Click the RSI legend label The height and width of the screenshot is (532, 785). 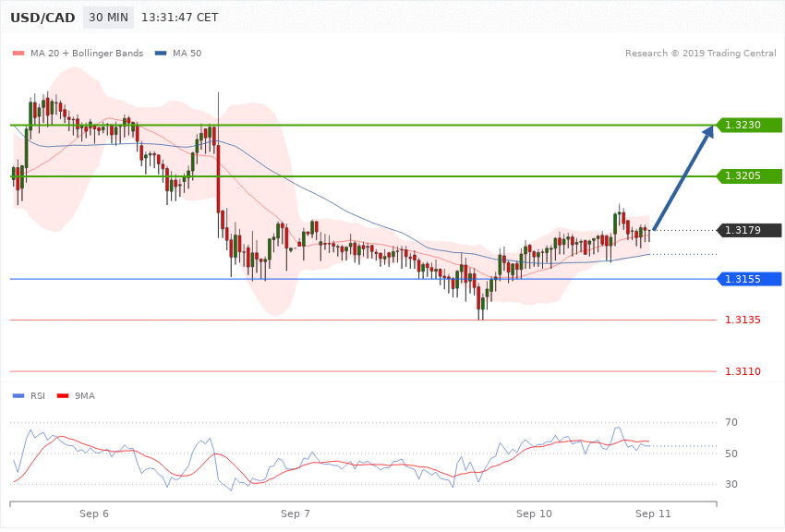coord(38,396)
